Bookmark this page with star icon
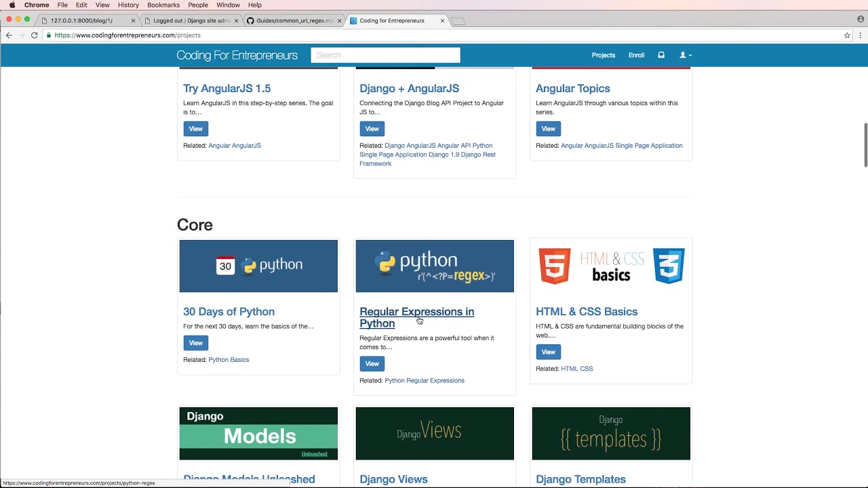This screenshot has height=488, width=868. (847, 35)
